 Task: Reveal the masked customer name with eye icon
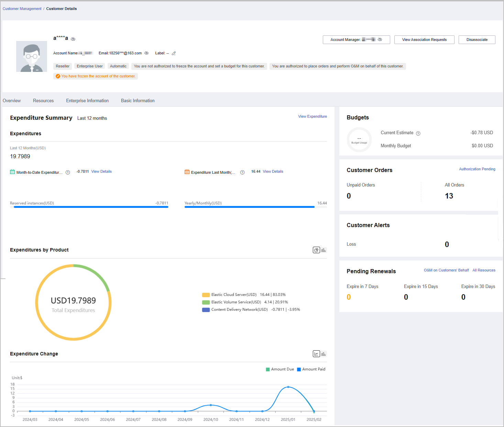(x=73, y=39)
